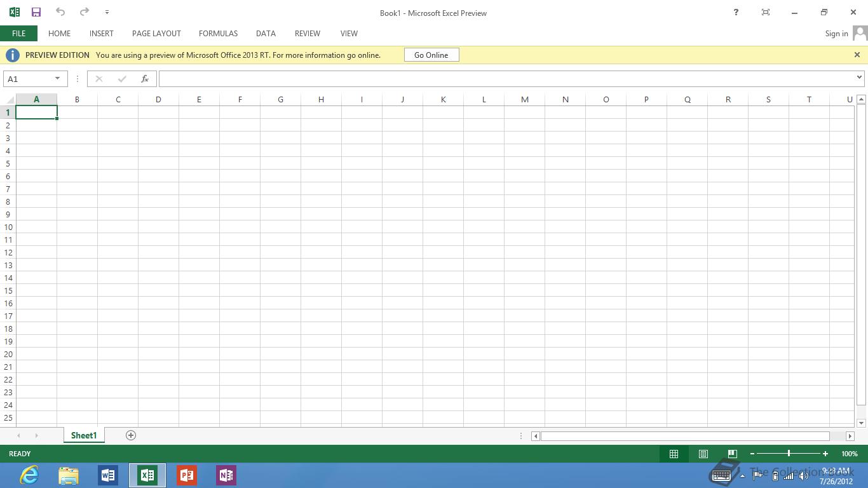868x488 pixels.
Task: Select column header M
Action: [524, 99]
